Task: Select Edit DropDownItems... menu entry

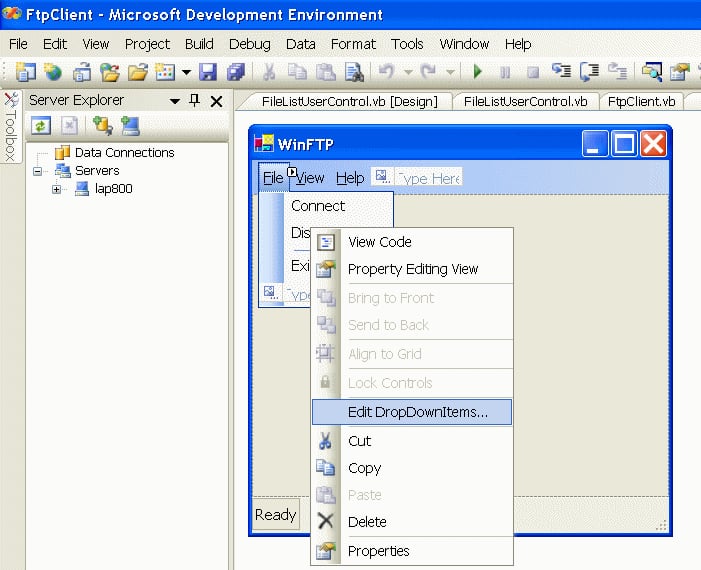Action: 412,412
